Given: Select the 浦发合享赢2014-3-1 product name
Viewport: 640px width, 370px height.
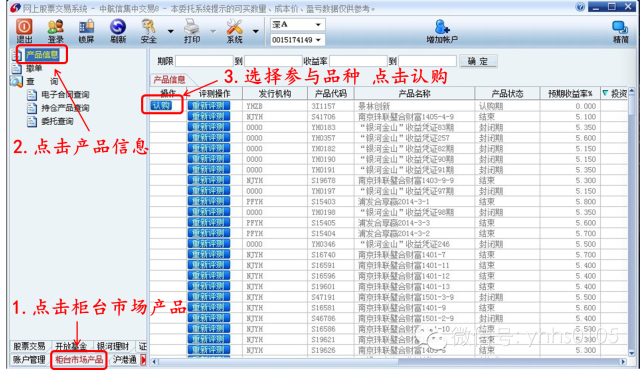Looking at the screenshot, I should [393, 201].
